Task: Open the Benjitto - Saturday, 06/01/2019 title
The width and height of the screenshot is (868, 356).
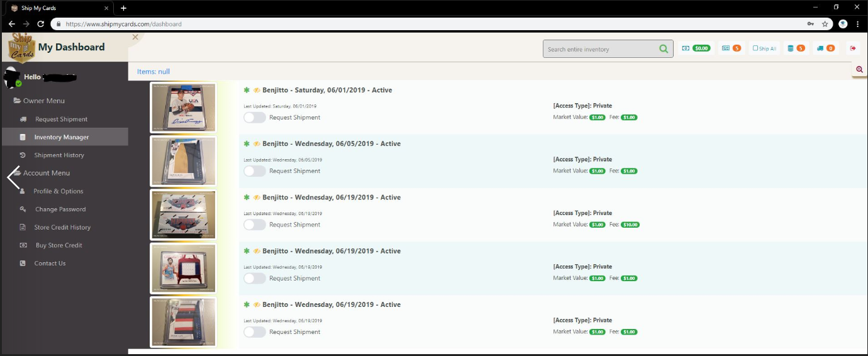Action: tap(327, 91)
